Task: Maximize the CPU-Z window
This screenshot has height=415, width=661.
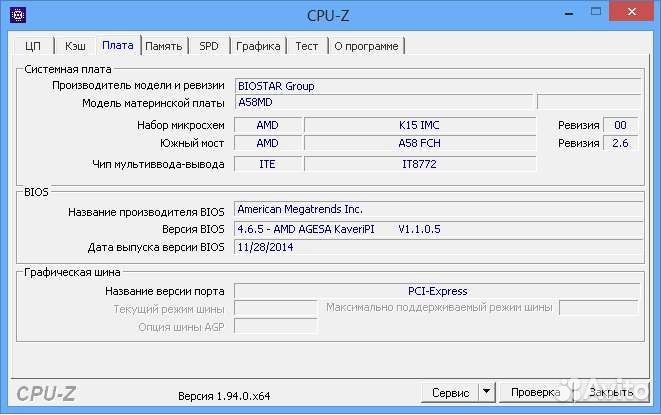Action: 596,12
